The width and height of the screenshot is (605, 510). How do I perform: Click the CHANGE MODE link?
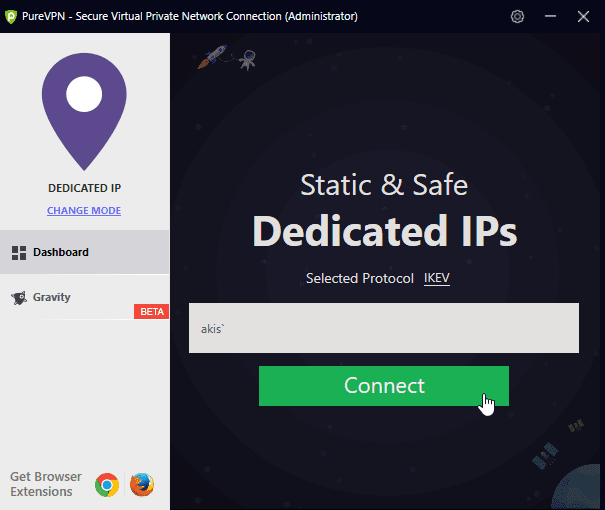click(x=84, y=211)
